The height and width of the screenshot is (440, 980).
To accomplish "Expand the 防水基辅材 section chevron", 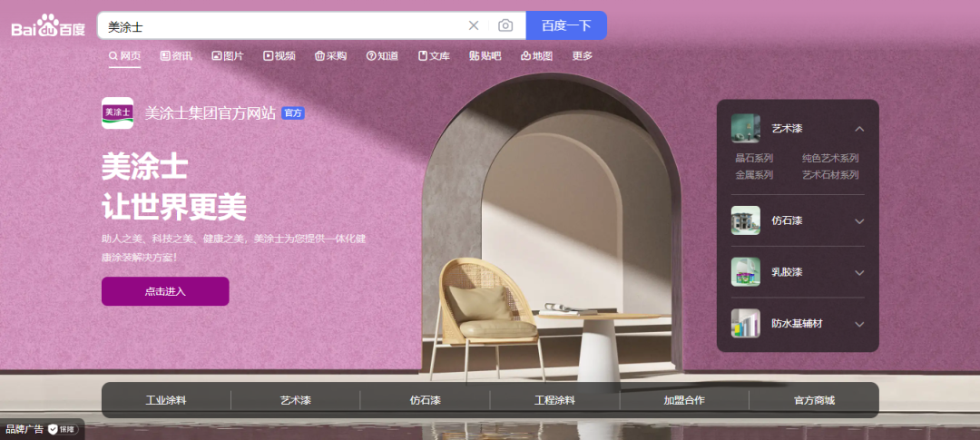I will pyautogui.click(x=859, y=324).
